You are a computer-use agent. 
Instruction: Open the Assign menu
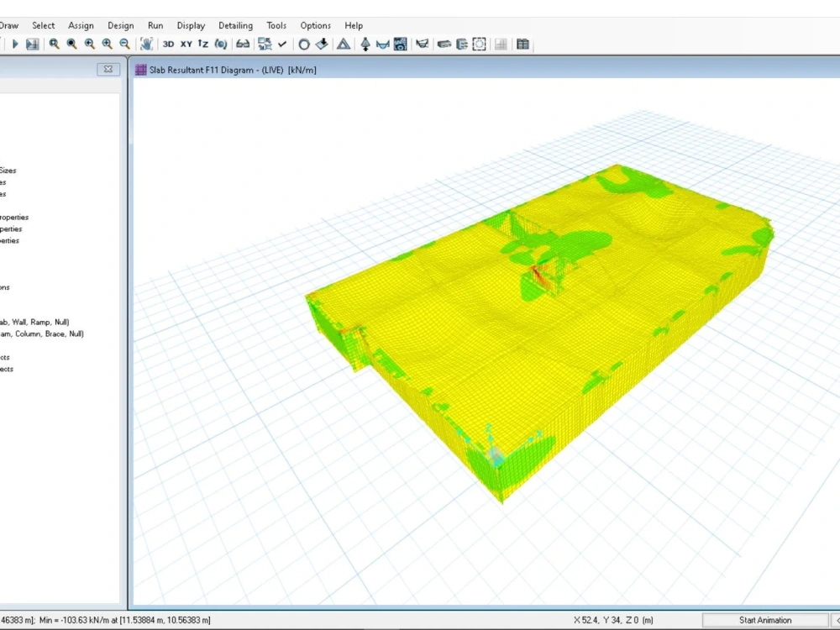click(x=81, y=25)
